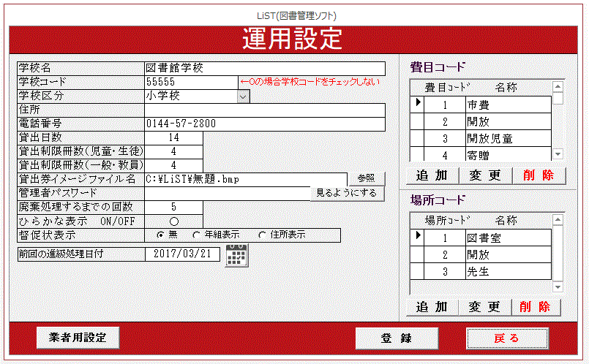The image size is (589, 364).
Task: Click the 貸出券イメージファイル名 path field
Action: 246,179
